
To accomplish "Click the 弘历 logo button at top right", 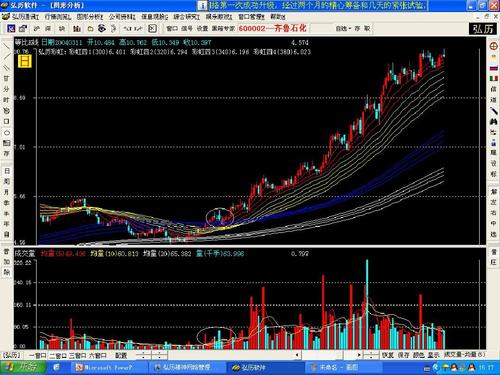I will click(482, 29).
